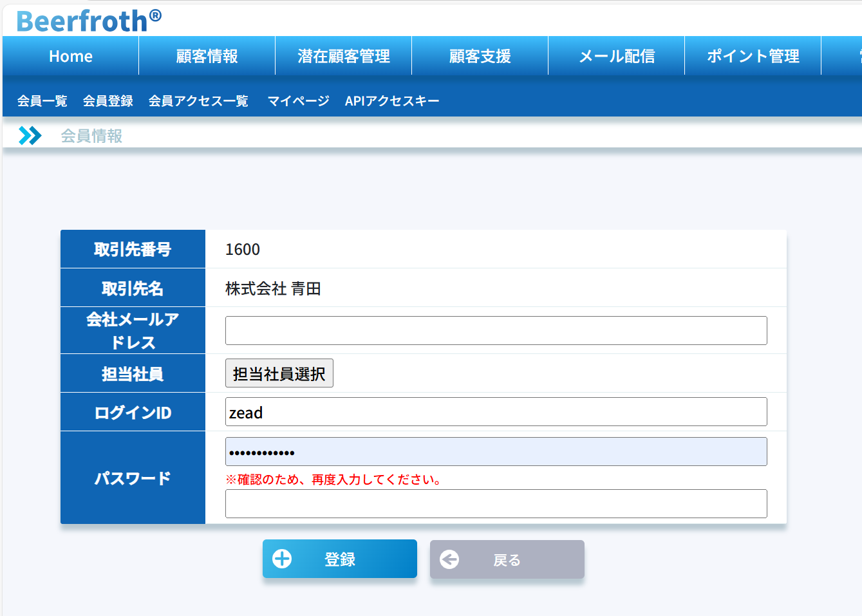862x616 pixels.
Task: Go to 潜在顧客管理 section
Action: [343, 57]
